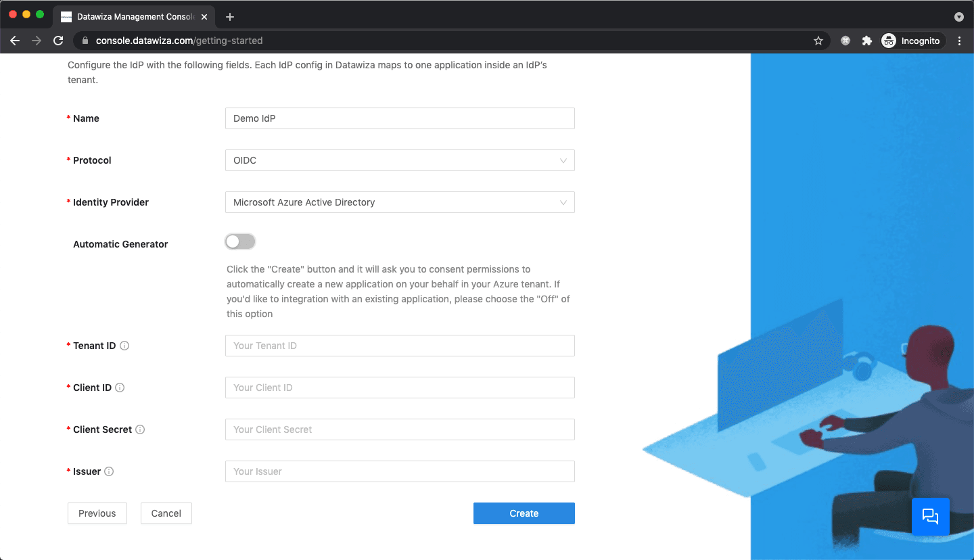Click the info icon next to Tenant ID

pyautogui.click(x=124, y=346)
